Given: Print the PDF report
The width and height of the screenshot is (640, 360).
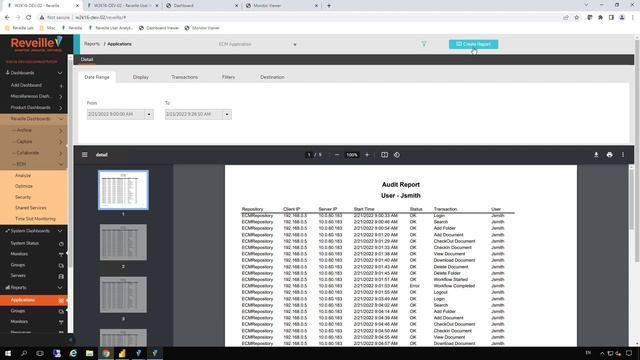Looking at the screenshot, I should point(609,155).
